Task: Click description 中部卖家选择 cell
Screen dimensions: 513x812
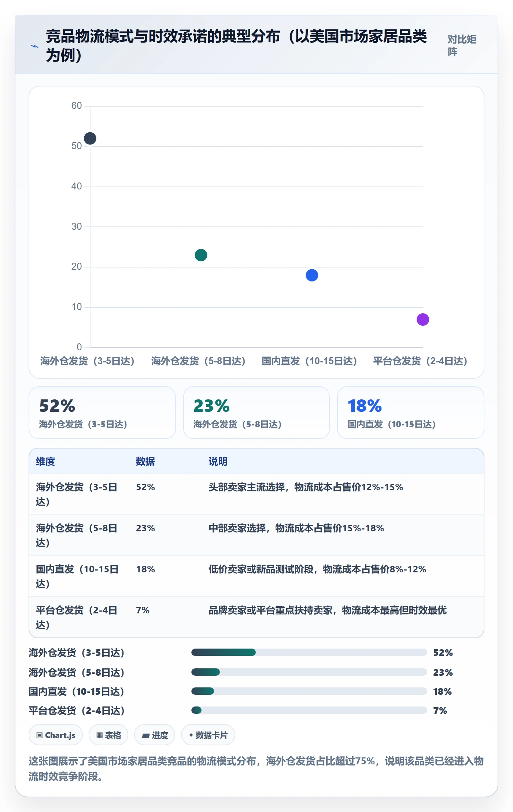Action: [x=296, y=528]
